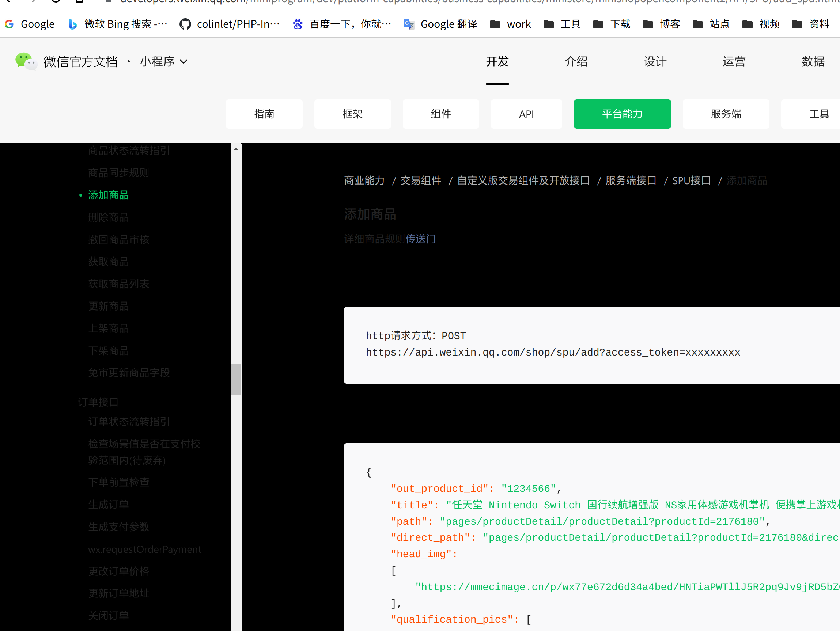Select the 平台能力 green tab
This screenshot has height=631, width=840.
622,114
